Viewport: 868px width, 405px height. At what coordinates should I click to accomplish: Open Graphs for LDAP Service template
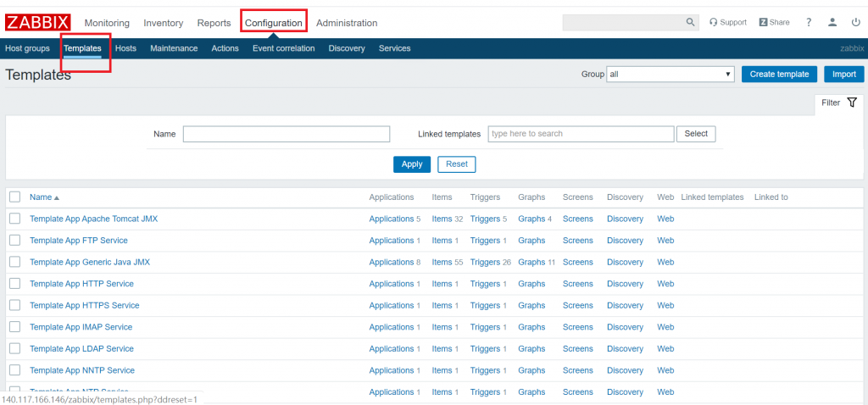tap(531, 348)
